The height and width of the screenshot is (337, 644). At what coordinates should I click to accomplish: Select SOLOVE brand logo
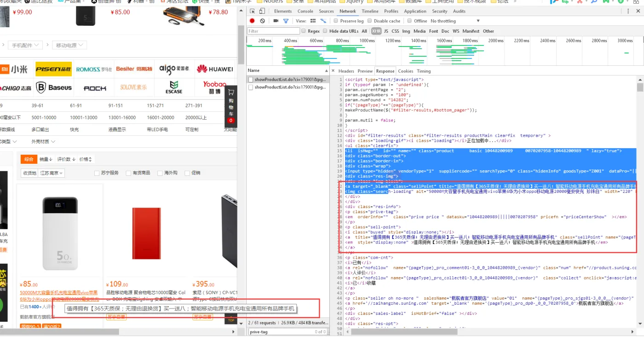[134, 87]
